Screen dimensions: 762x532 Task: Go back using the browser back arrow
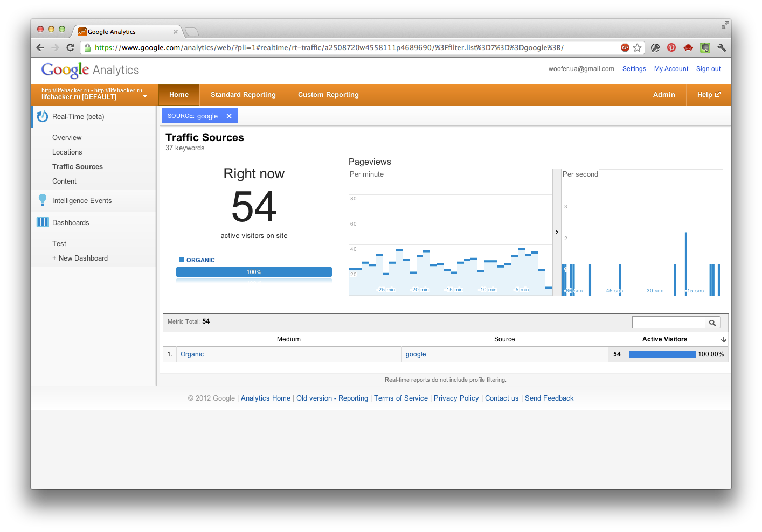tap(40, 47)
